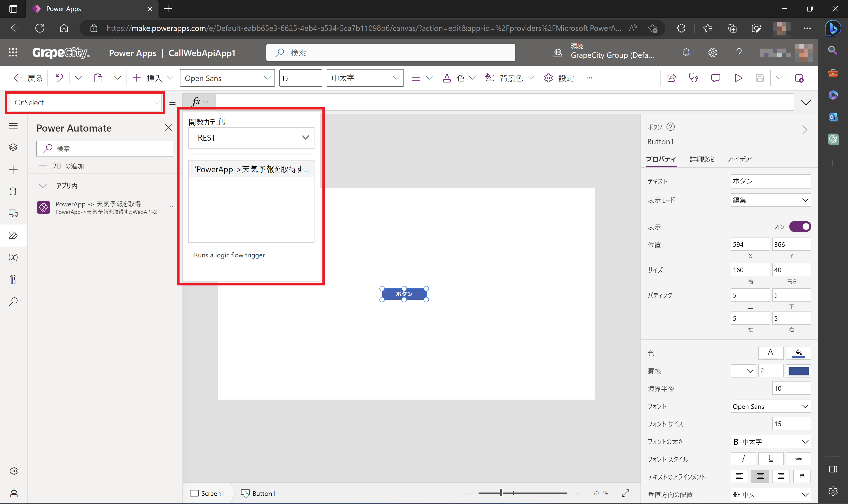Toggle italic font style
The height and width of the screenshot is (504, 848).
coord(743,459)
